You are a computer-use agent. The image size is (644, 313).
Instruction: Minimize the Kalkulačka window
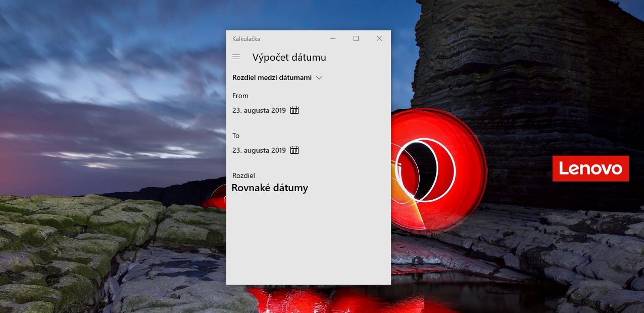pos(333,38)
